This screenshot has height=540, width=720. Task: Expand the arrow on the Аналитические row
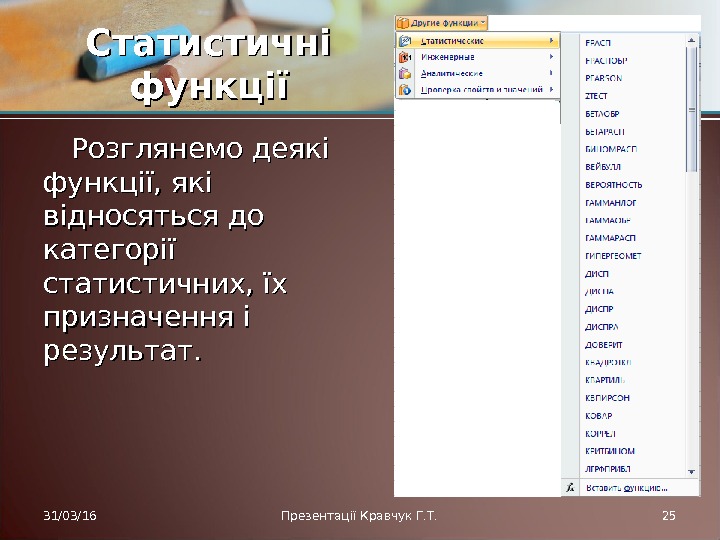tap(551, 73)
